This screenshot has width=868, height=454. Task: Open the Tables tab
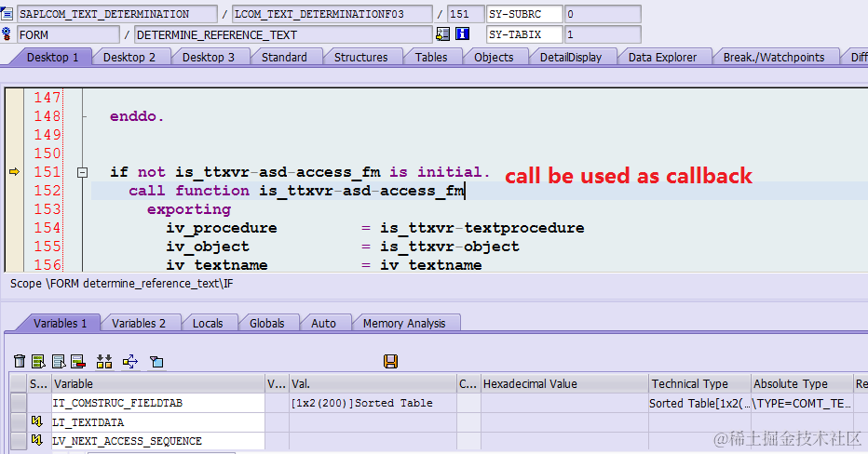(431, 58)
